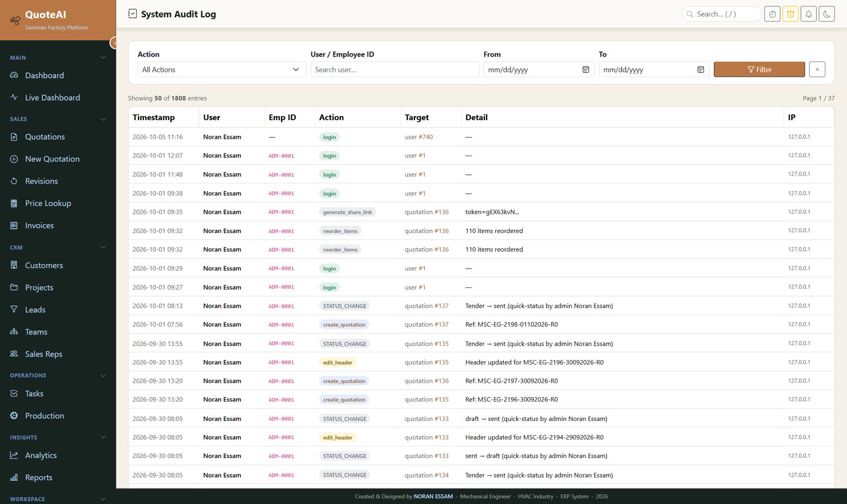Screen dimensions: 847x504
Task: Click the NORAN ESSAM footer link
Action: (433, 497)
